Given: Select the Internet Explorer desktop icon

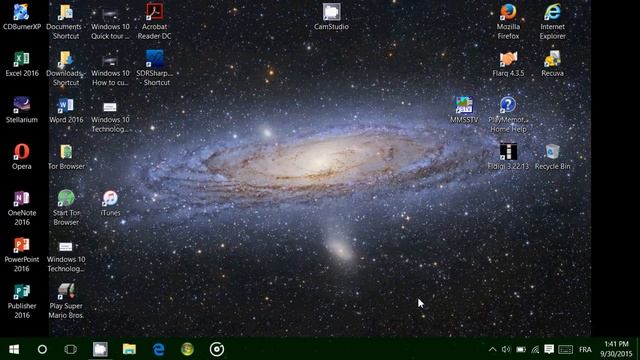Looking at the screenshot, I should 552,22.
